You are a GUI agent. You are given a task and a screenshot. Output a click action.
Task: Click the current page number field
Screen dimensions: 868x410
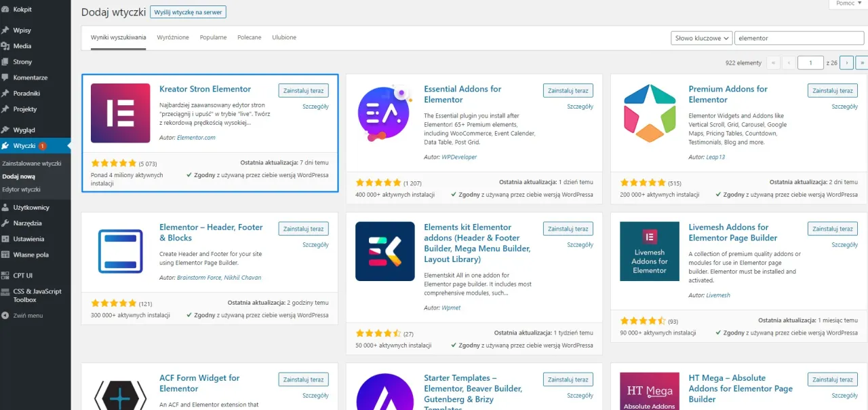pos(810,62)
